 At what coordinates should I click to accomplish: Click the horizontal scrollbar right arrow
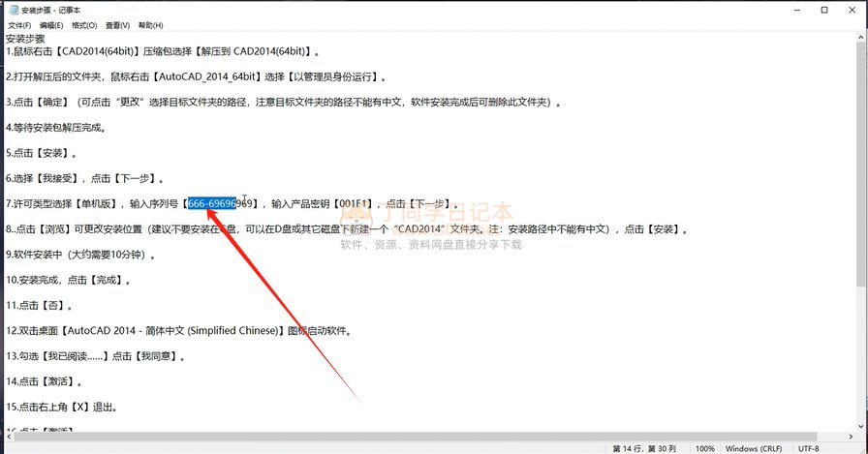(851, 437)
